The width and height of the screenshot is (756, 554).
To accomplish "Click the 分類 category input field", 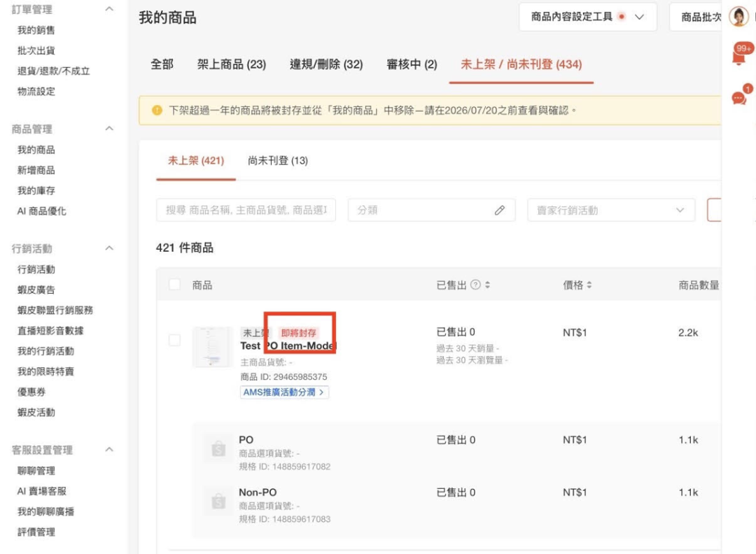I will [431, 210].
